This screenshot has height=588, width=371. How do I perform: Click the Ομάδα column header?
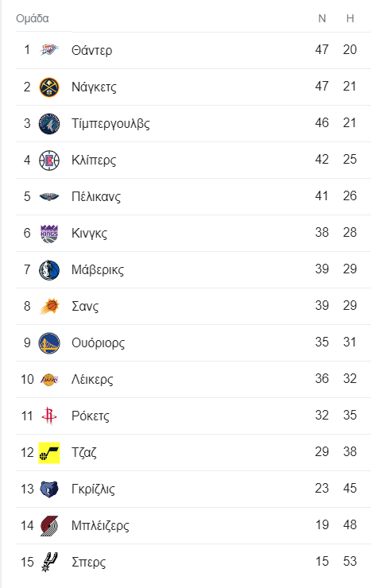[33, 18]
